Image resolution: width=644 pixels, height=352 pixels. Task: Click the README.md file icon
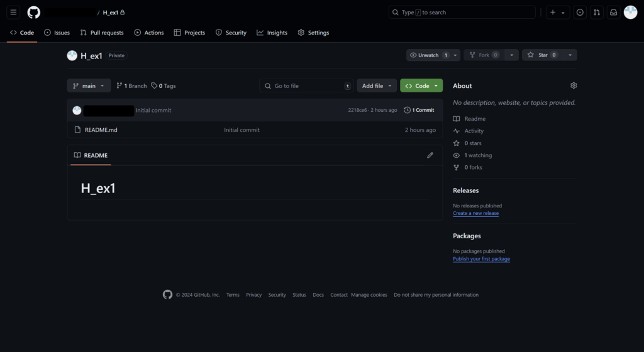pyautogui.click(x=77, y=129)
